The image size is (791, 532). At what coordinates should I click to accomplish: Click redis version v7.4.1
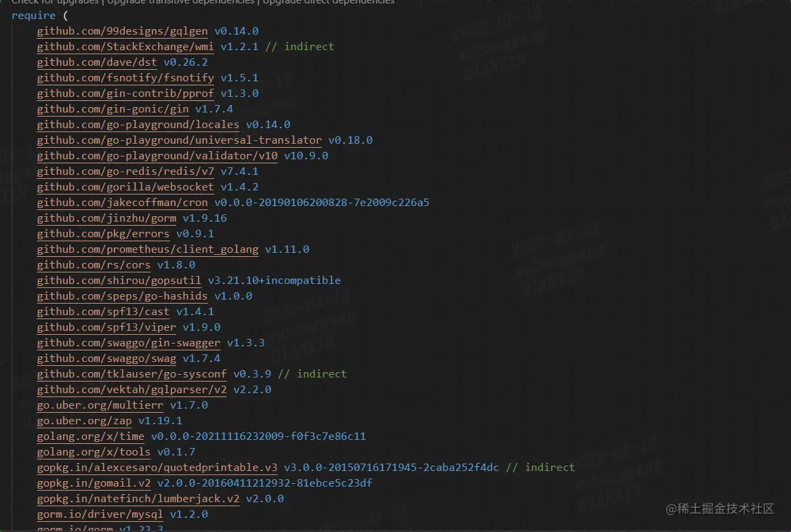(240, 172)
